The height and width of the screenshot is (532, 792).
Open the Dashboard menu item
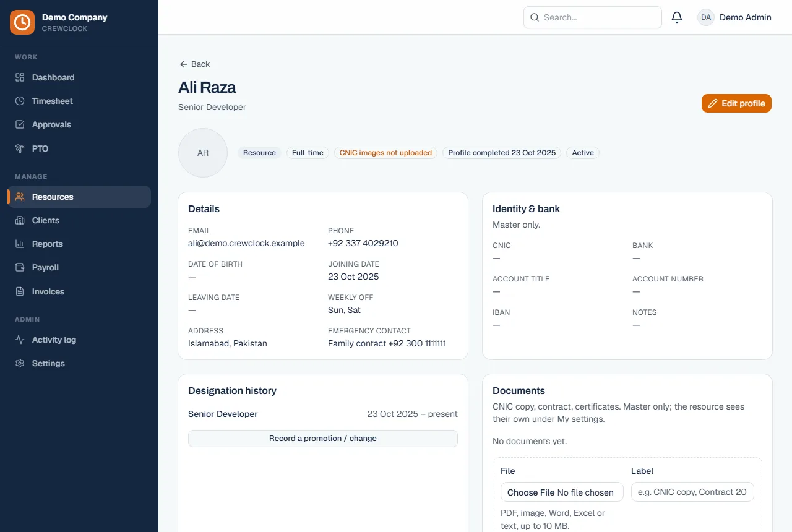click(x=79, y=77)
